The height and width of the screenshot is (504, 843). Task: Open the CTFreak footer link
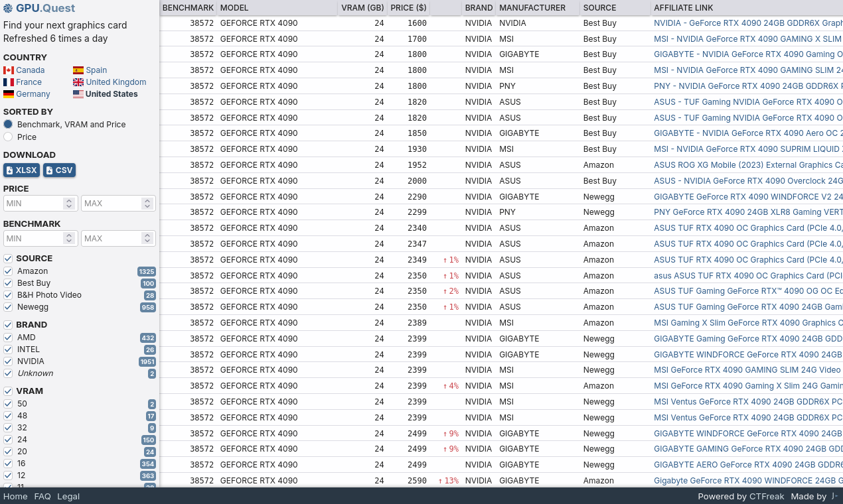click(x=767, y=496)
